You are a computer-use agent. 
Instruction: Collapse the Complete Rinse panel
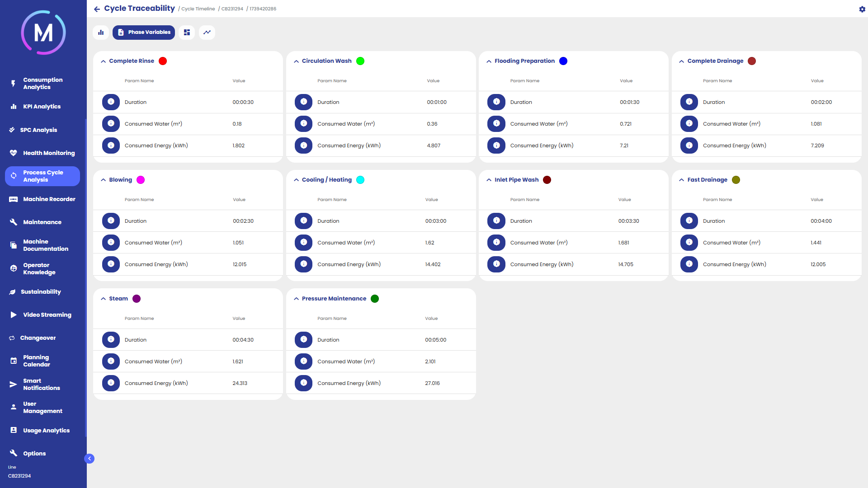coord(104,61)
